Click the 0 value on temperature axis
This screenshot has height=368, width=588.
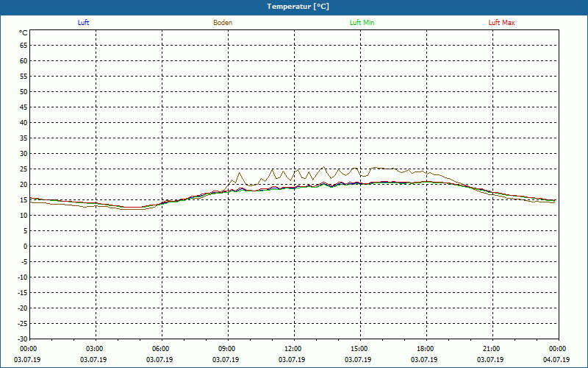[26, 247]
